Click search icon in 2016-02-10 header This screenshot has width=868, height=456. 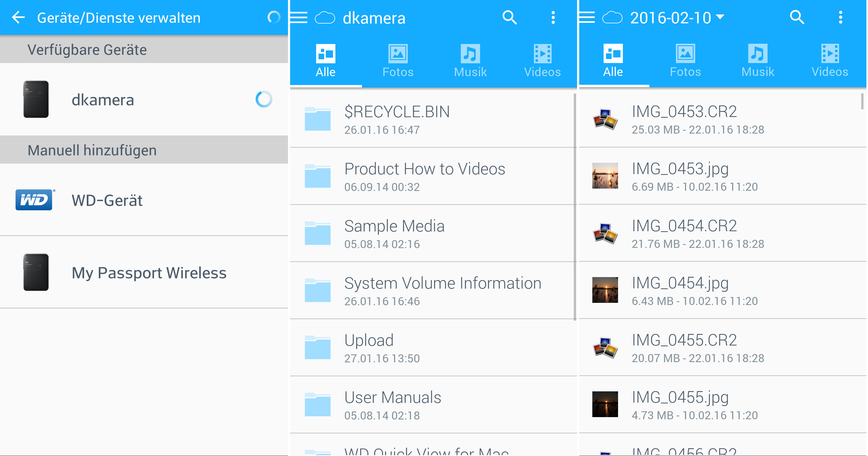tap(797, 17)
